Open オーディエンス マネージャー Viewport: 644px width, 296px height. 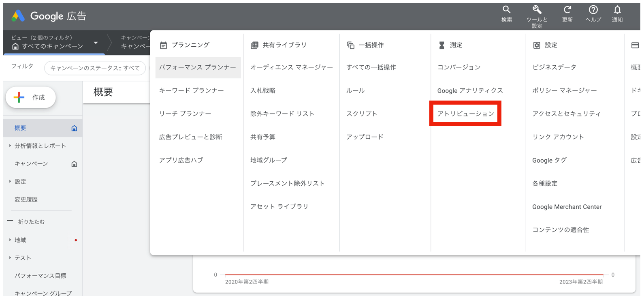(292, 67)
